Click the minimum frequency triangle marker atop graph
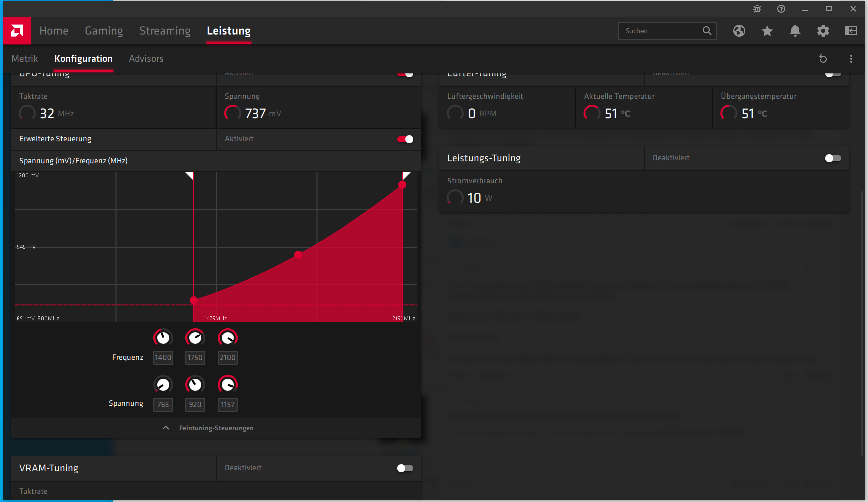This screenshot has height=502, width=868. [190, 176]
